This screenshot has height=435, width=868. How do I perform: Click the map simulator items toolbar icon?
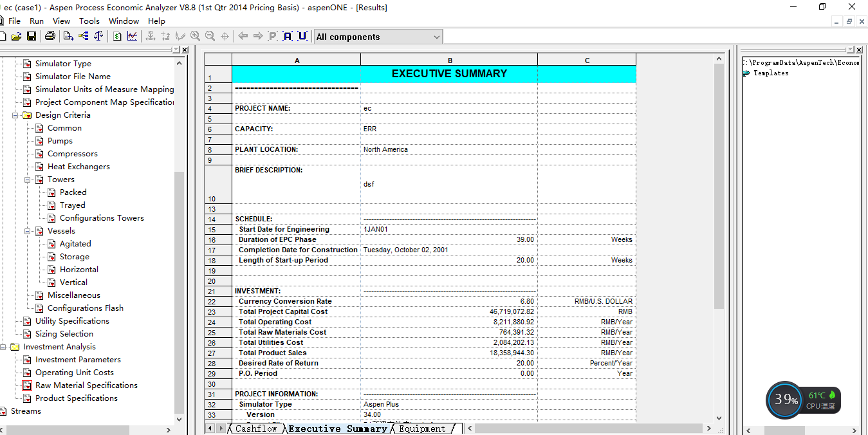[83, 36]
